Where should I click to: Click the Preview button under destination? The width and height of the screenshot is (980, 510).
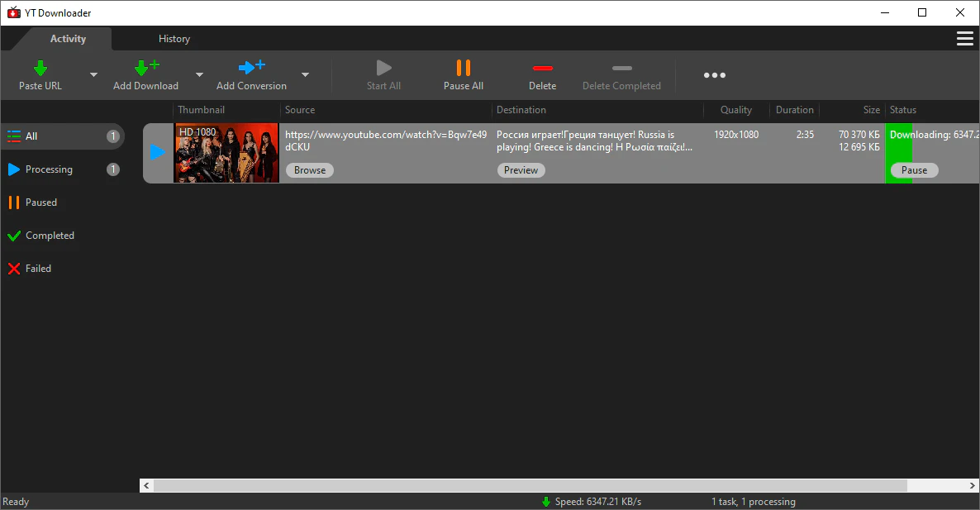coord(521,170)
